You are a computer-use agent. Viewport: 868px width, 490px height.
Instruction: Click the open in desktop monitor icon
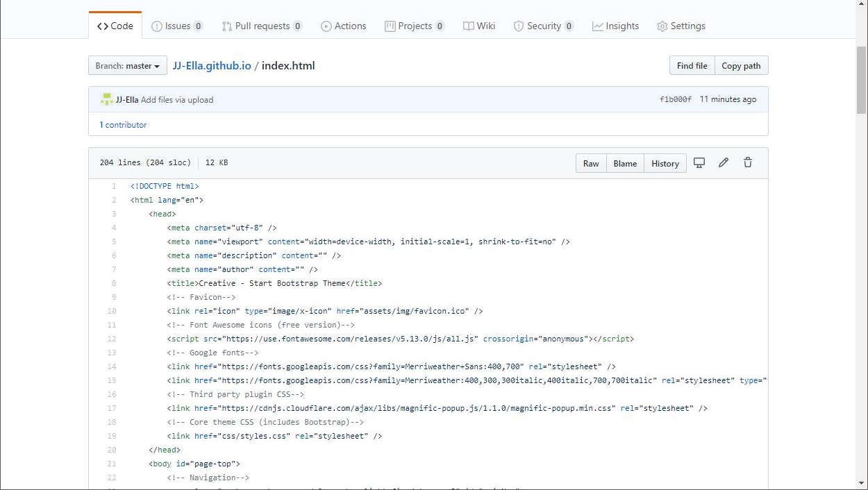tap(699, 162)
